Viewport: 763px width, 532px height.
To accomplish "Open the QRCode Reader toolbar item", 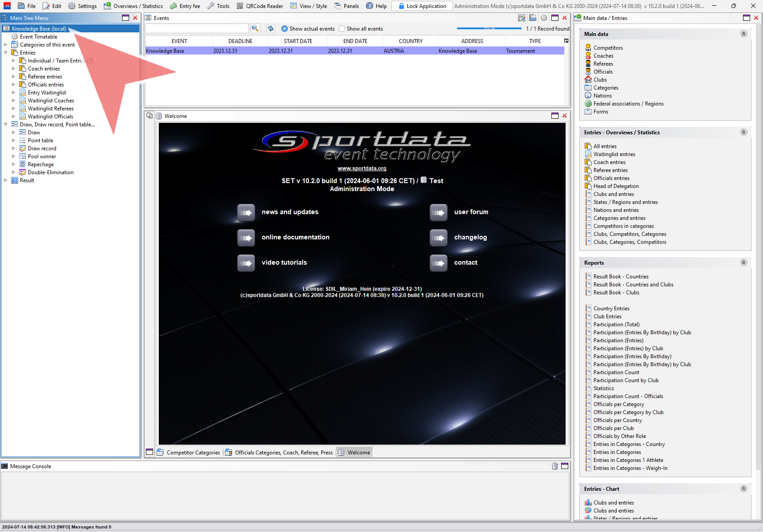I will [x=260, y=6].
